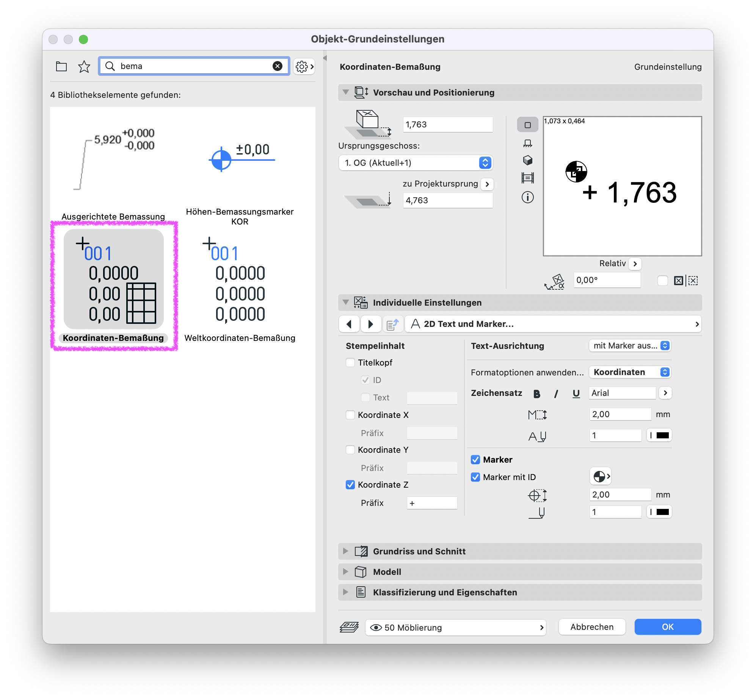Click the mirror object icon
The image size is (756, 700).
pyautogui.click(x=678, y=281)
